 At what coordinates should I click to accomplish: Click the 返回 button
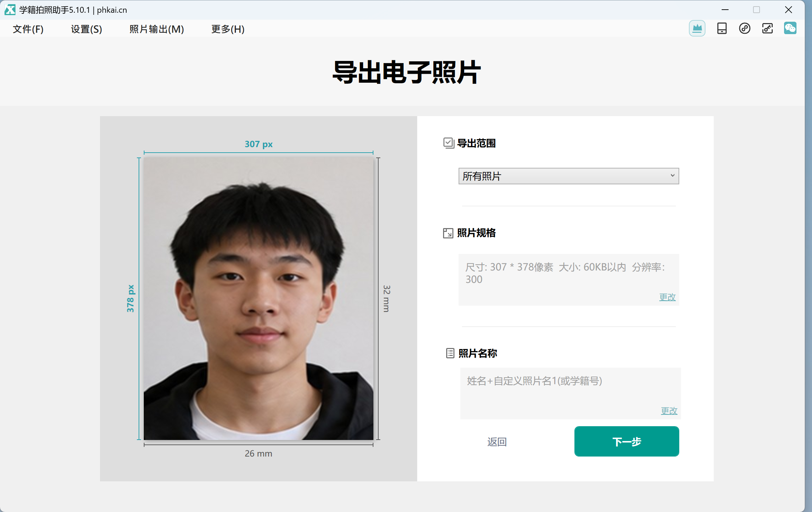coord(497,442)
